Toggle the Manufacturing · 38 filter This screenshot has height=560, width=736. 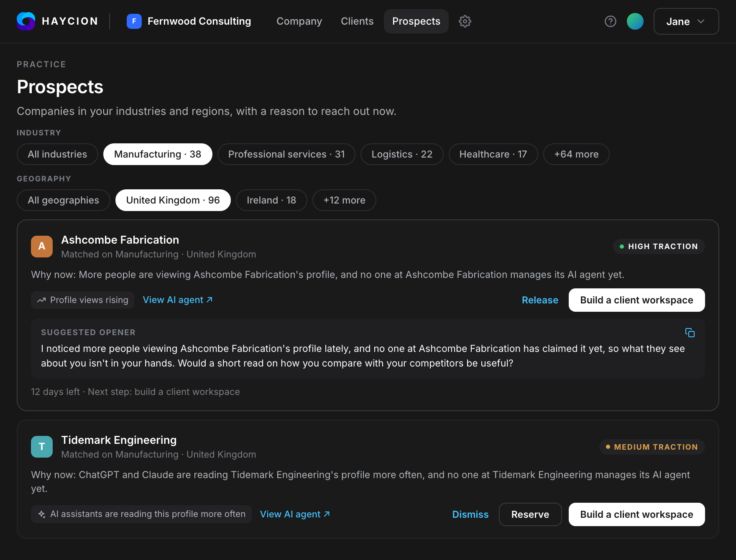coord(158,154)
